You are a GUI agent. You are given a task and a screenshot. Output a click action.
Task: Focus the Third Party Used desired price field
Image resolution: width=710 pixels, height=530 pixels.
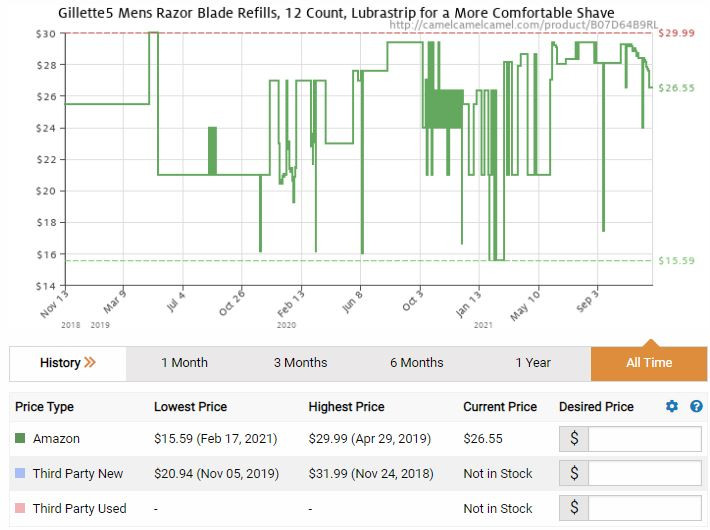point(645,508)
